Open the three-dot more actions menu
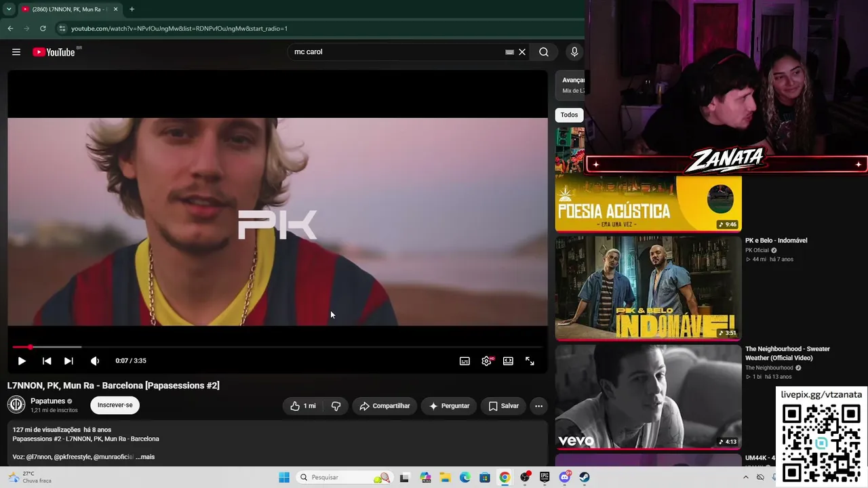 coord(538,406)
